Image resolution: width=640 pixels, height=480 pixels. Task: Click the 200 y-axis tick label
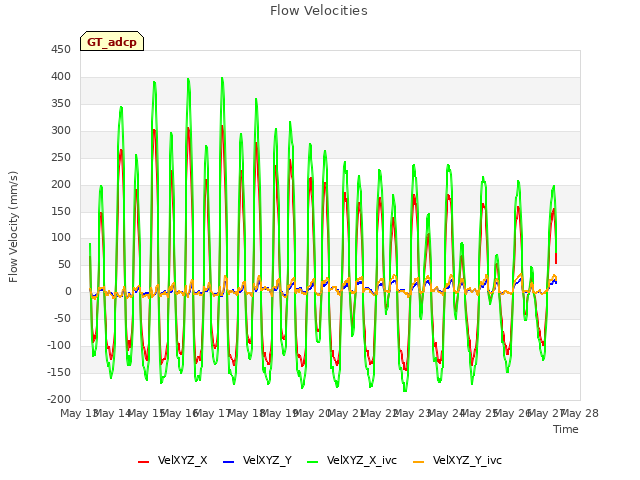pyautogui.click(x=61, y=184)
